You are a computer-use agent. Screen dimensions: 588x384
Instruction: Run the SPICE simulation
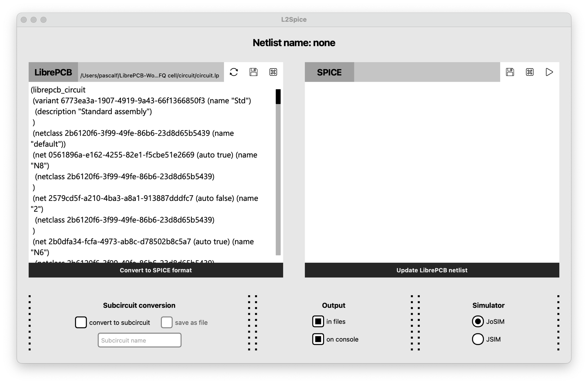[x=549, y=72]
